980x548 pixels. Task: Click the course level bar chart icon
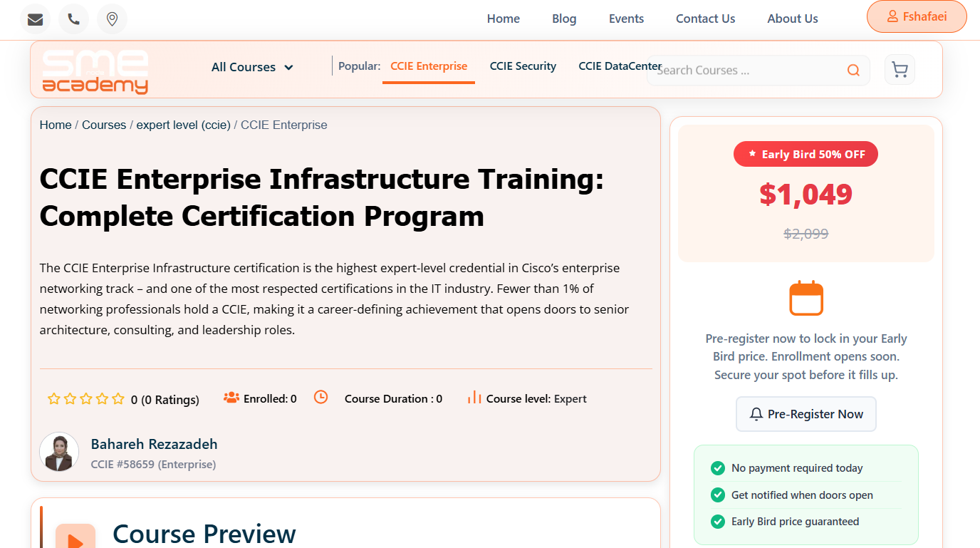click(474, 397)
